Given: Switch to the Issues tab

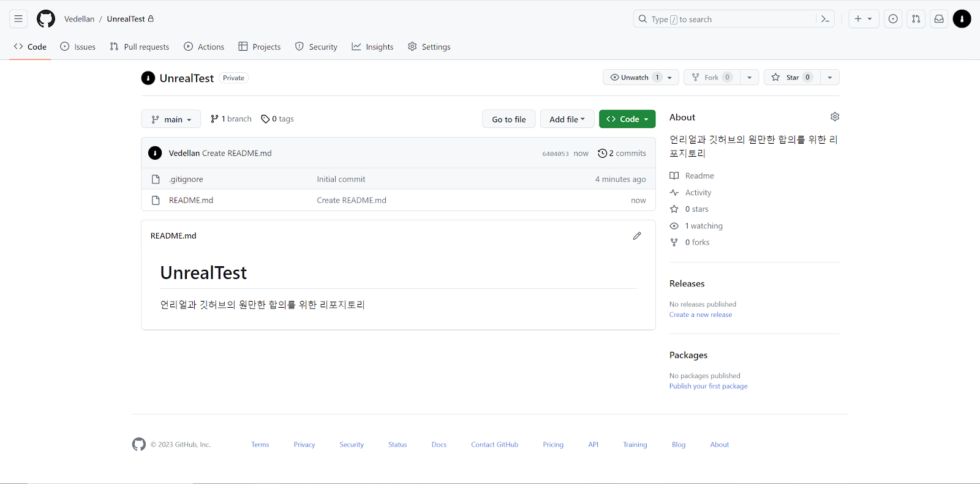Looking at the screenshot, I should [x=78, y=47].
